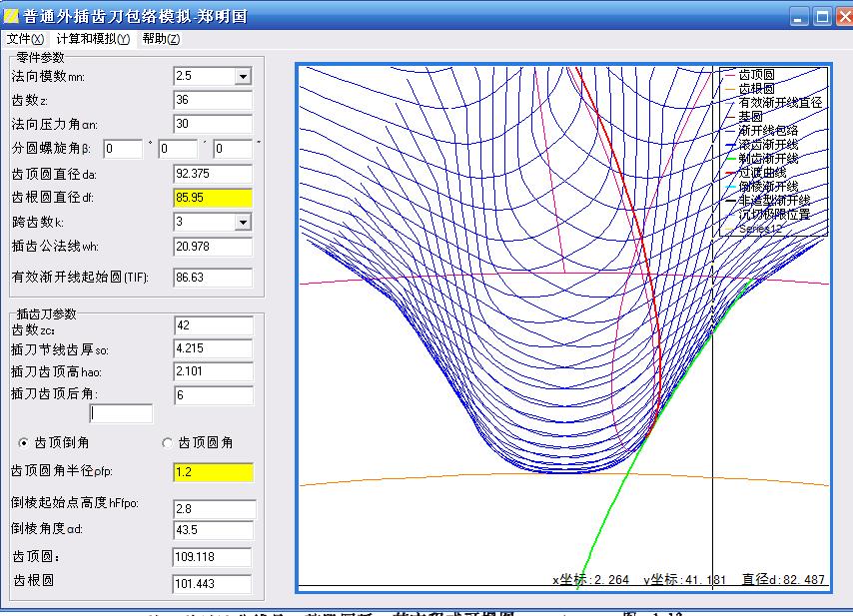853x616 pixels.
Task: Click the 插刀齿顶高 hao field 2.101
Action: pos(214,371)
